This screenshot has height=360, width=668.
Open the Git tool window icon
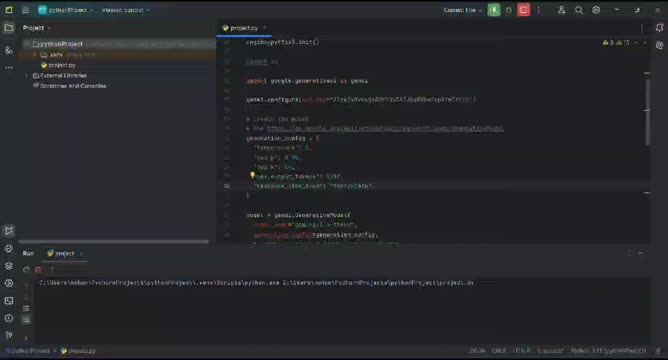[9, 335]
